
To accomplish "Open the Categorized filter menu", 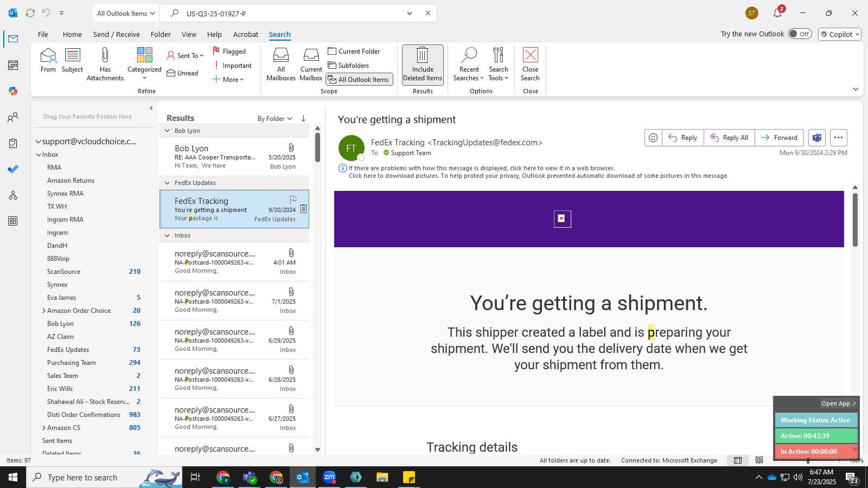I will pyautogui.click(x=144, y=64).
